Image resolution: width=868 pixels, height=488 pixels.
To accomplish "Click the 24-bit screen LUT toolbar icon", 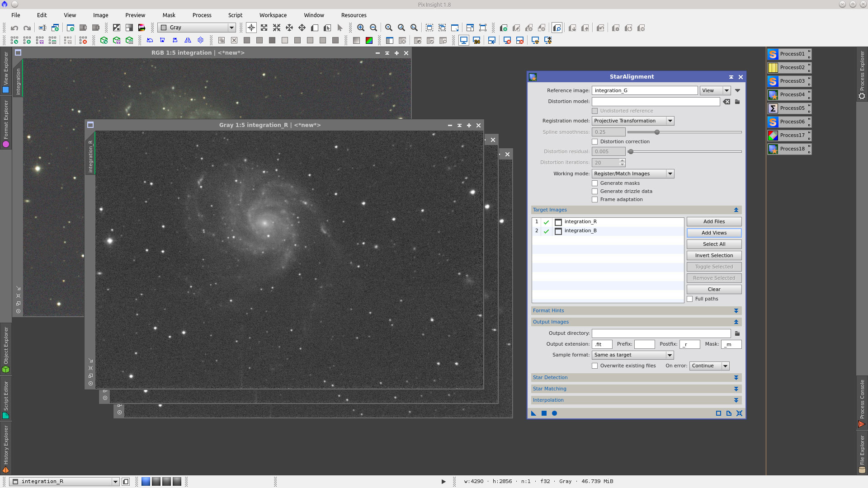I will [477, 40].
